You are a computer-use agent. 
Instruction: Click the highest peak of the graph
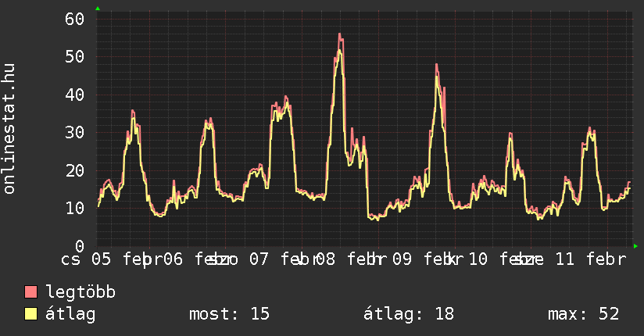[x=340, y=34]
